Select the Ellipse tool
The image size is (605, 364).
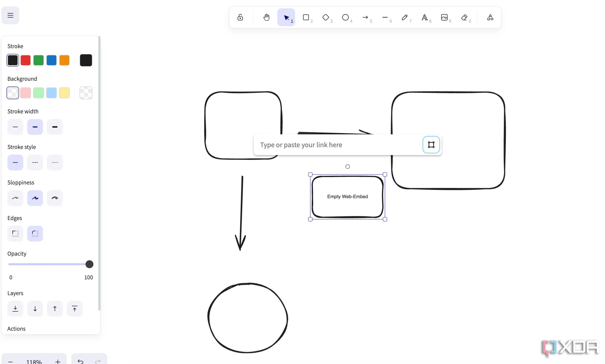(x=346, y=17)
